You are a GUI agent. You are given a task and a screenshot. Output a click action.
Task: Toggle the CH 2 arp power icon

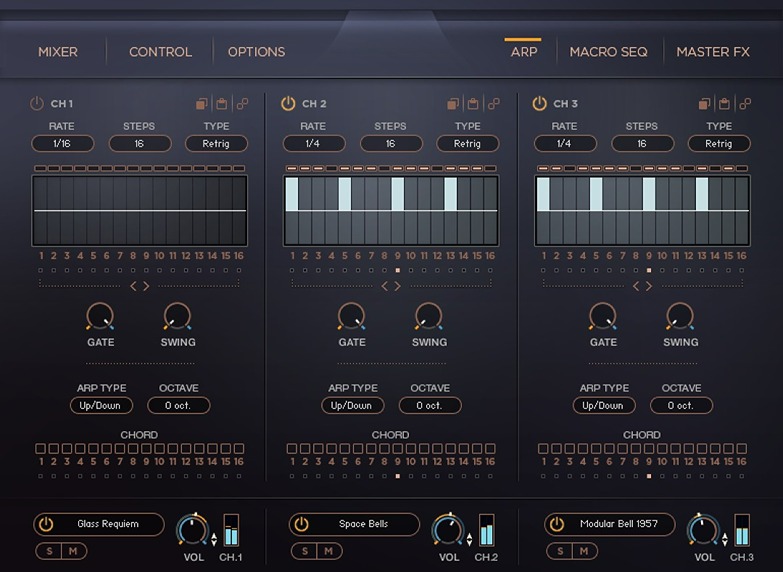[x=288, y=103]
